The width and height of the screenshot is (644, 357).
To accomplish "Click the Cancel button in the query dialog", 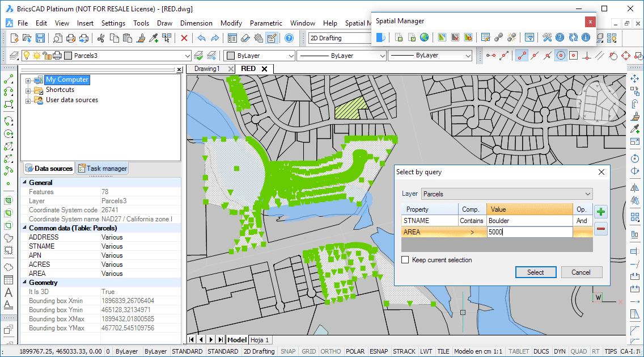I will pyautogui.click(x=581, y=272).
